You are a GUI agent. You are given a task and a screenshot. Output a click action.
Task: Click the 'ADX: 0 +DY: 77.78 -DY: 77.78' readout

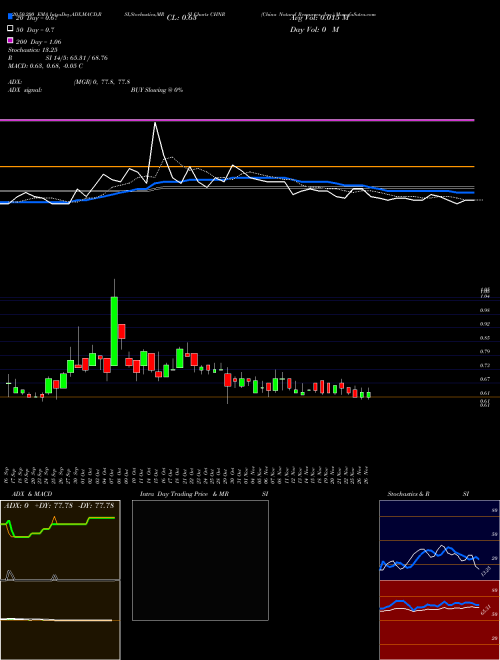click(x=59, y=506)
